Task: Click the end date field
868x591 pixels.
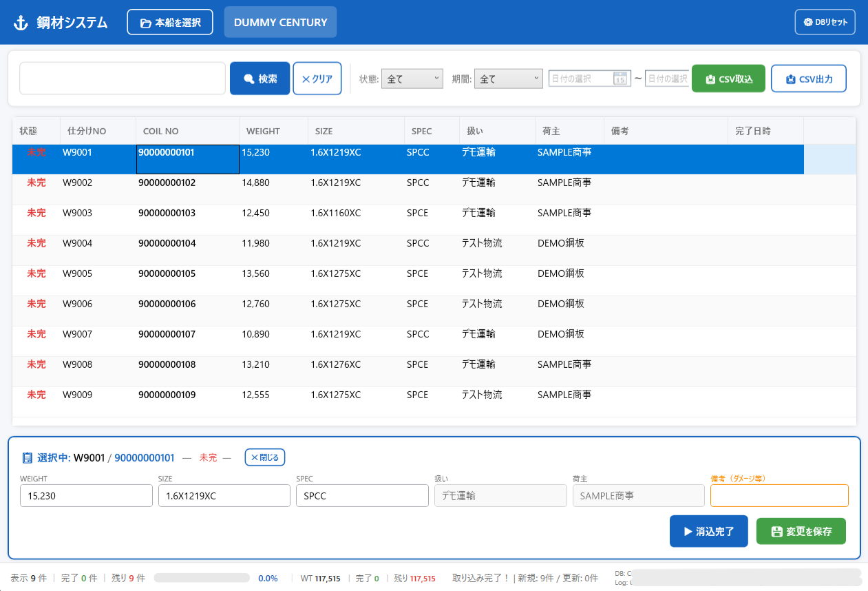Action: (x=666, y=79)
